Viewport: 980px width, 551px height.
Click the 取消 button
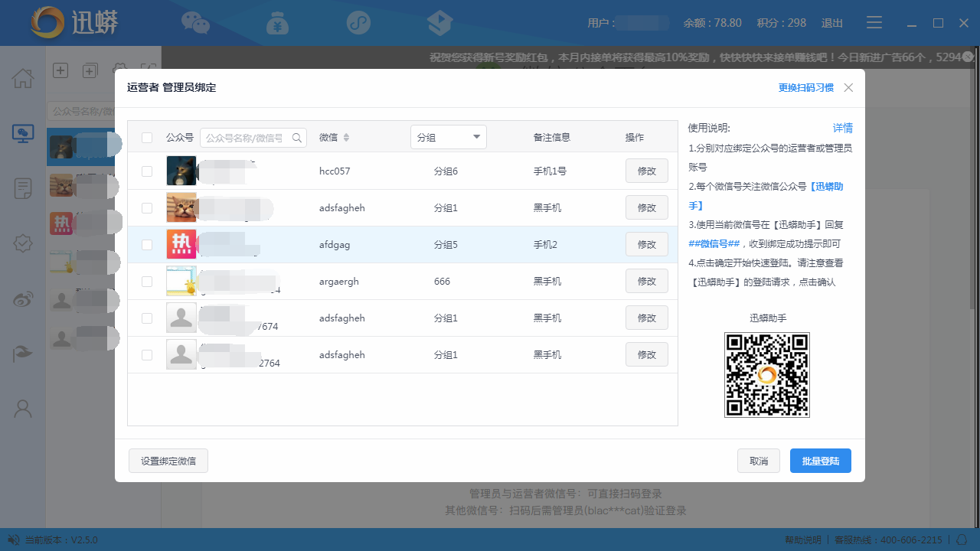coord(758,461)
